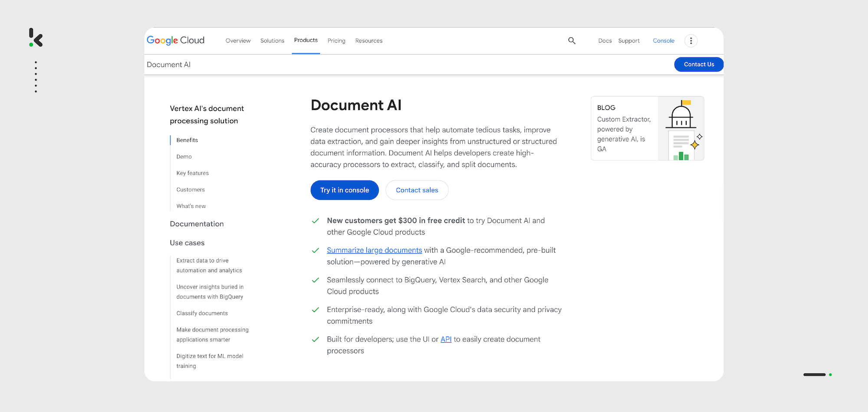Follow the Summarize large documents link
This screenshot has height=412, width=868.
pos(374,250)
